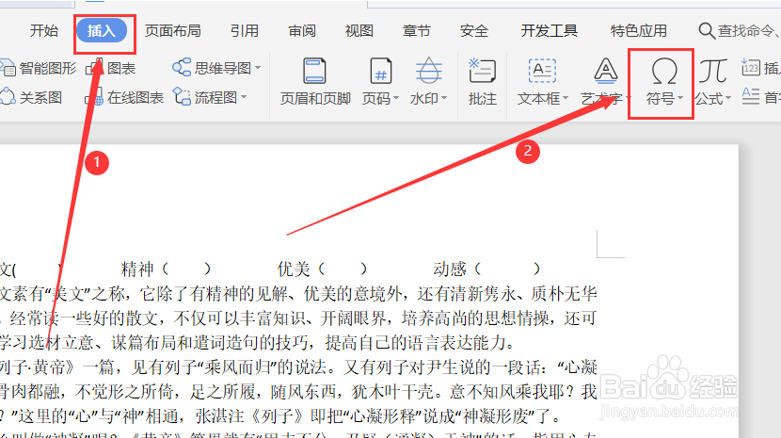Click the text 培养高尚的思想情操

coord(475,318)
